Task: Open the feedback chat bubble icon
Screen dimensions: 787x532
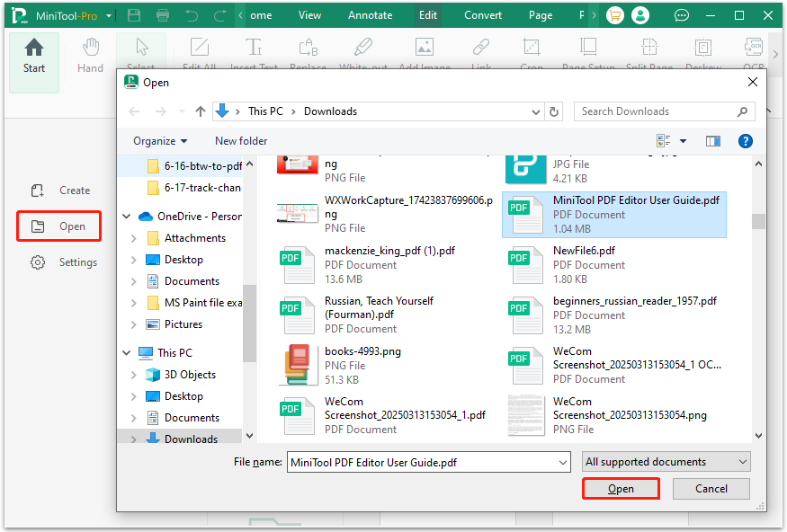Action: (681, 15)
